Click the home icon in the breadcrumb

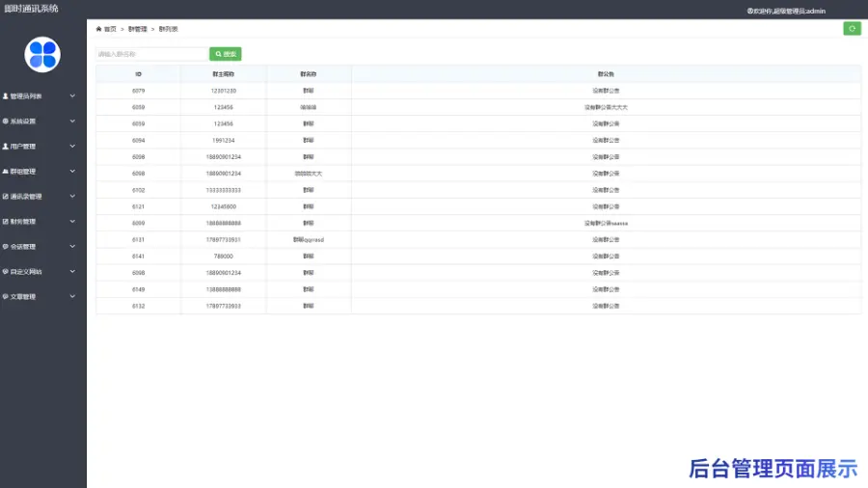(x=98, y=29)
